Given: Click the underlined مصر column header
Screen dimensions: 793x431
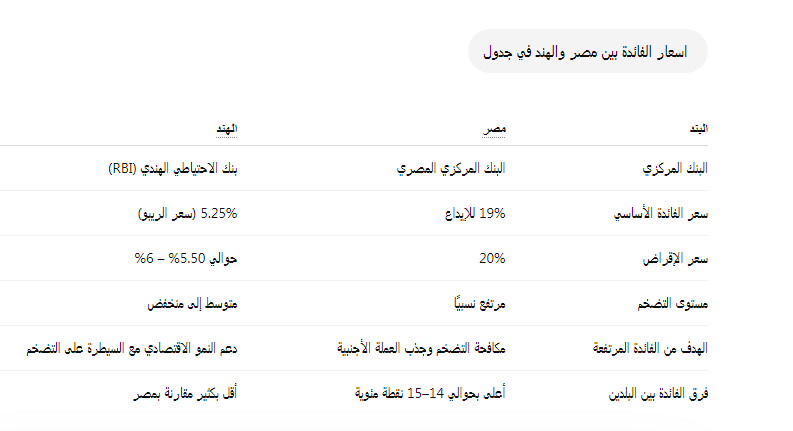Looking at the screenshot, I should pyautogui.click(x=494, y=129).
